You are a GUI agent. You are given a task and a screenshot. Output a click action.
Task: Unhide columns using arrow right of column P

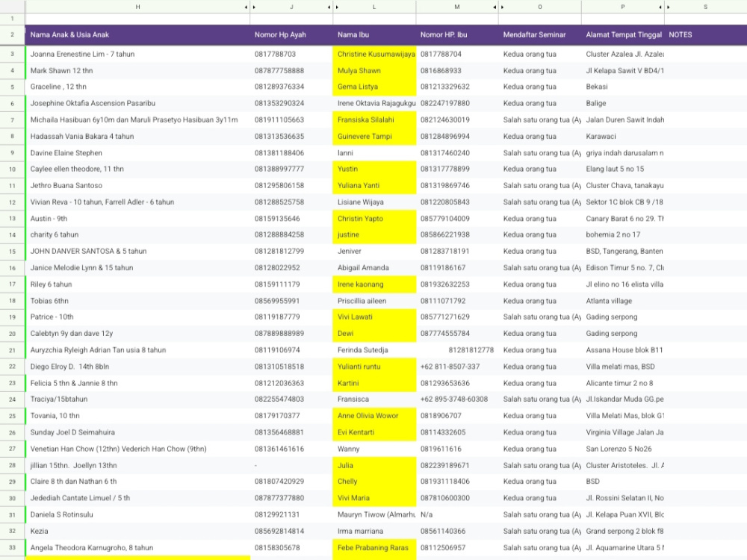click(x=660, y=7)
